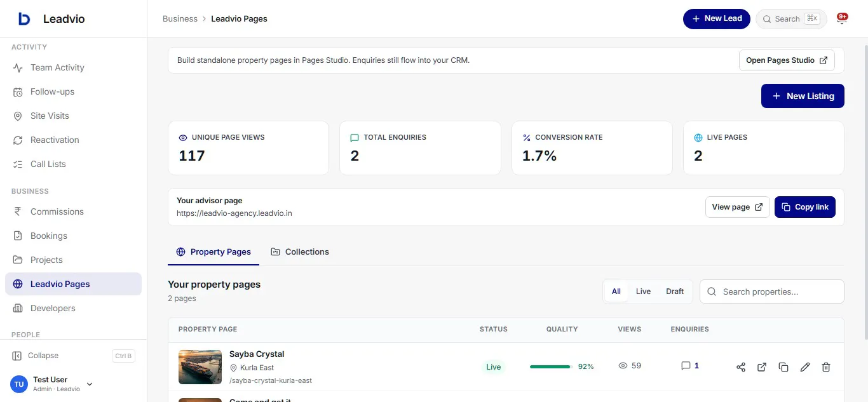Screen dimensions: 868x402
Task: Open the notifications bell icon
Action: [842, 19]
